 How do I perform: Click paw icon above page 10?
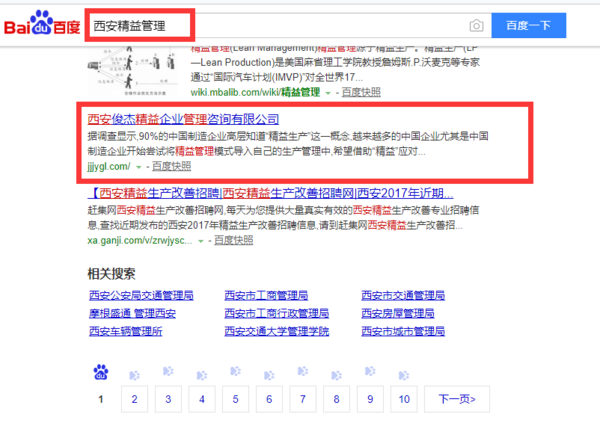pyautogui.click(x=404, y=375)
